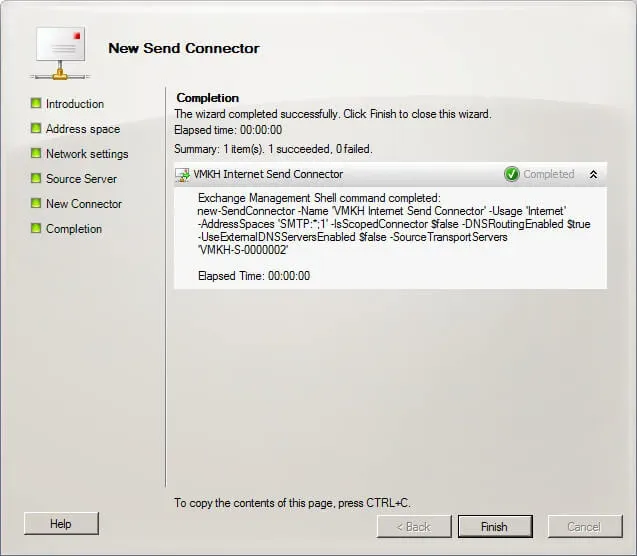Click green square beside New Connector
Image resolution: width=637 pixels, height=556 pixels.
click(x=36, y=203)
